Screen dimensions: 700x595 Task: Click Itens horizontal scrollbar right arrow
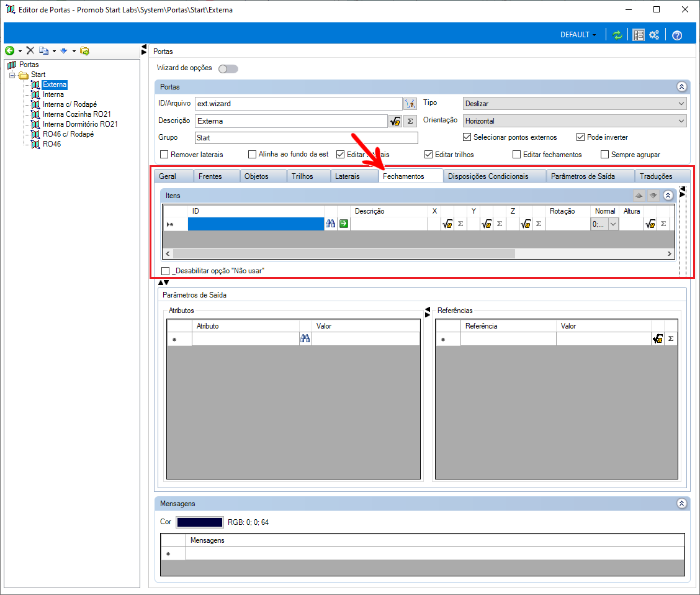[669, 254]
